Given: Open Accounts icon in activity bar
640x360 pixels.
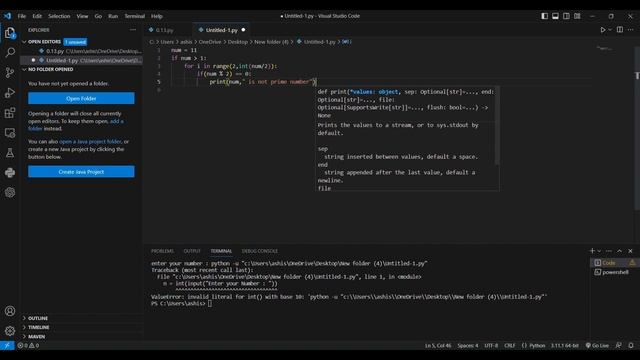Looking at the screenshot, I should tap(10, 311).
